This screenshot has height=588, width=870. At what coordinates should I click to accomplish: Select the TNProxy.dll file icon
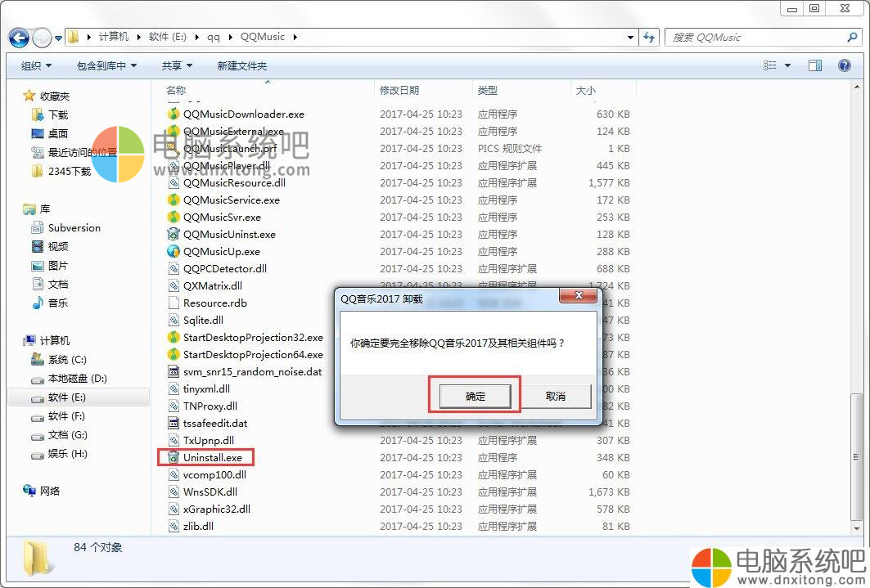pos(174,406)
